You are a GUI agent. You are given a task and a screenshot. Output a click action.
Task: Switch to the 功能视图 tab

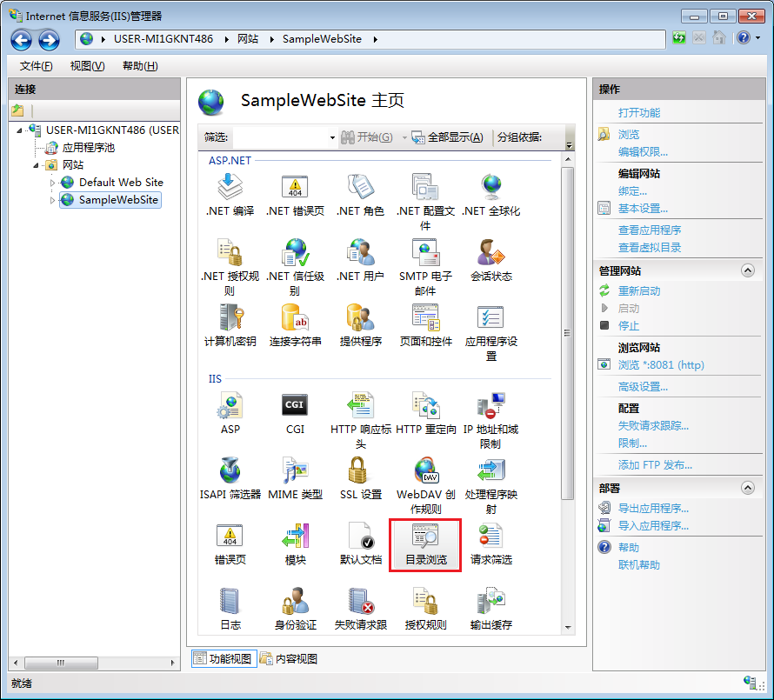(224, 658)
